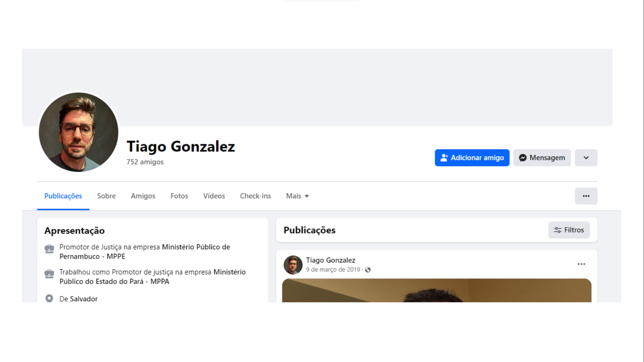Click the small avatar on the post
Screen dimensions: 644x362
point(293,265)
